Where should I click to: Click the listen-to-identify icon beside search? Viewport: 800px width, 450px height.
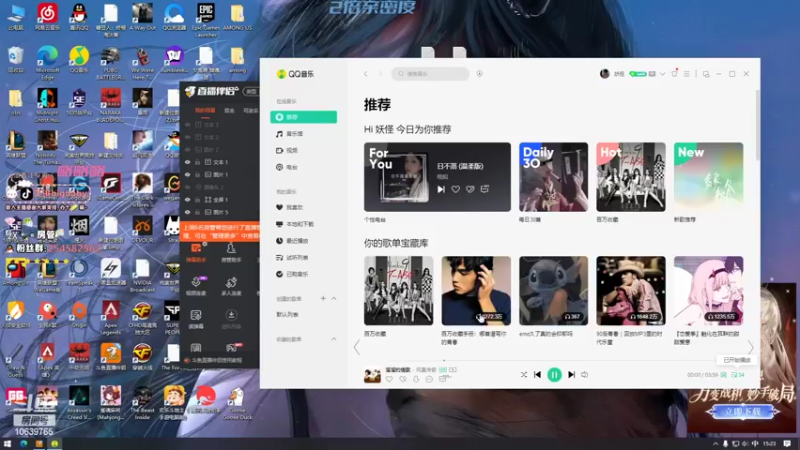tap(480, 74)
